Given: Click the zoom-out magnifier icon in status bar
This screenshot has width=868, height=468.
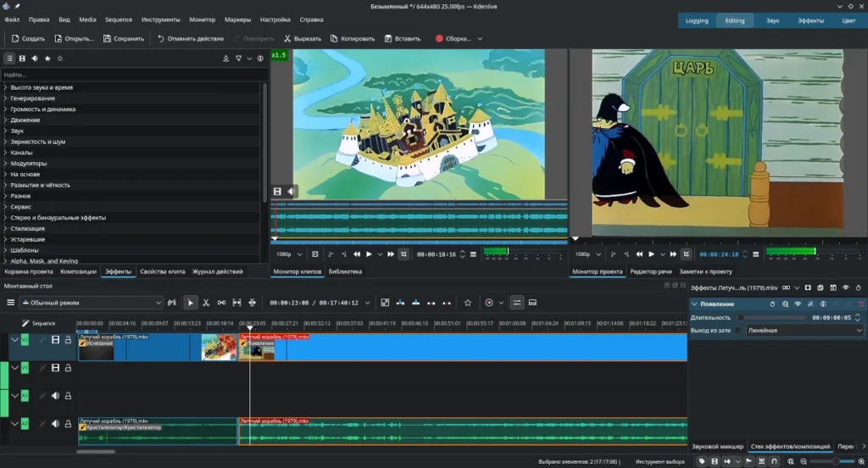Looking at the screenshot, I should 804,461.
